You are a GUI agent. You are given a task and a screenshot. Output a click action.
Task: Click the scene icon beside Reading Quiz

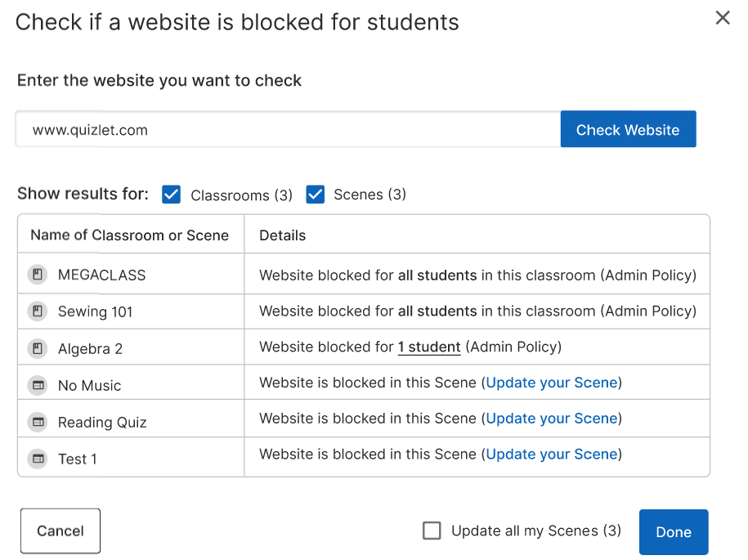[x=38, y=422]
